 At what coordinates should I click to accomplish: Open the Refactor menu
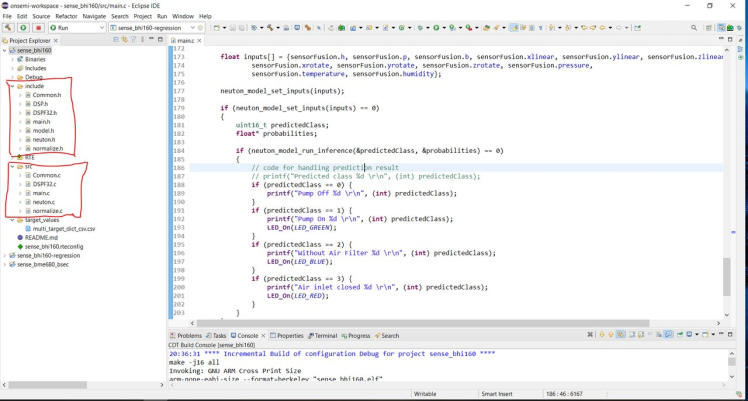click(66, 16)
